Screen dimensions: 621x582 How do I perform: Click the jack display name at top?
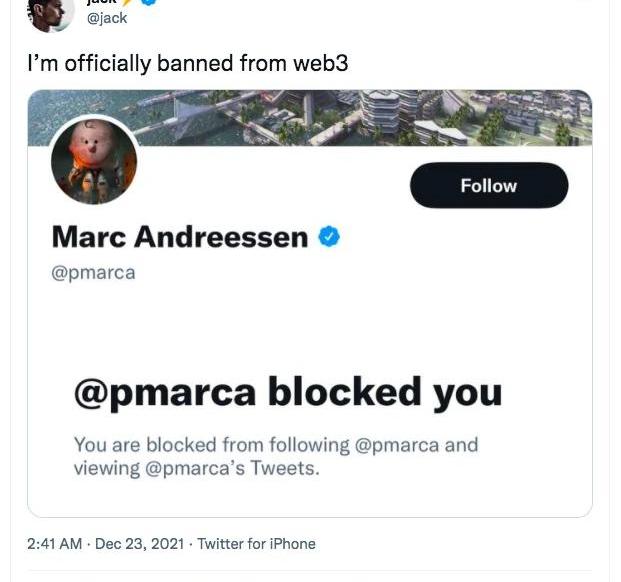(x=104, y=3)
